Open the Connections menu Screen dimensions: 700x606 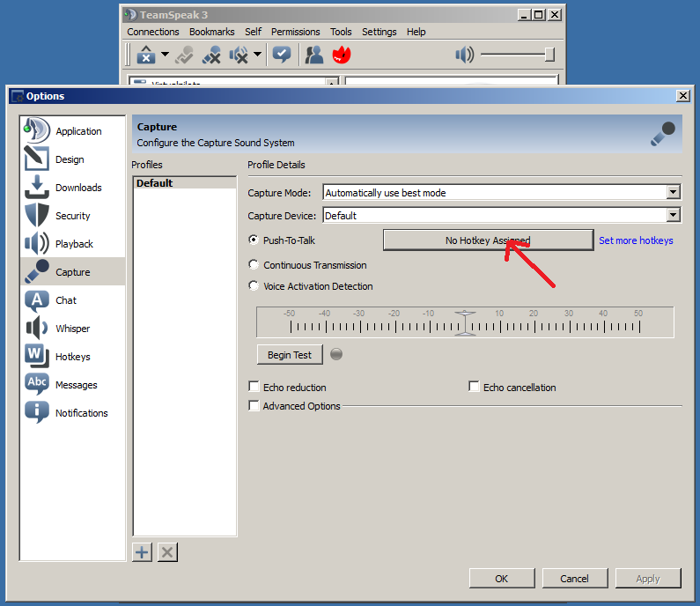[x=152, y=32]
